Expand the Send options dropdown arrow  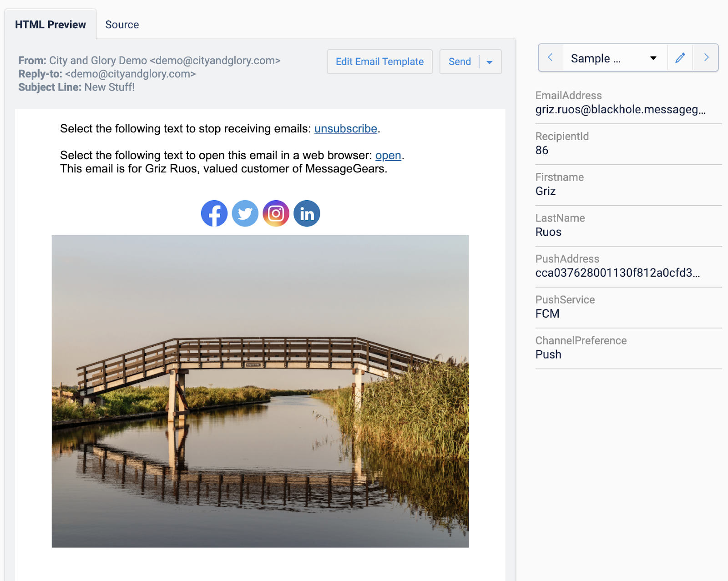(490, 62)
